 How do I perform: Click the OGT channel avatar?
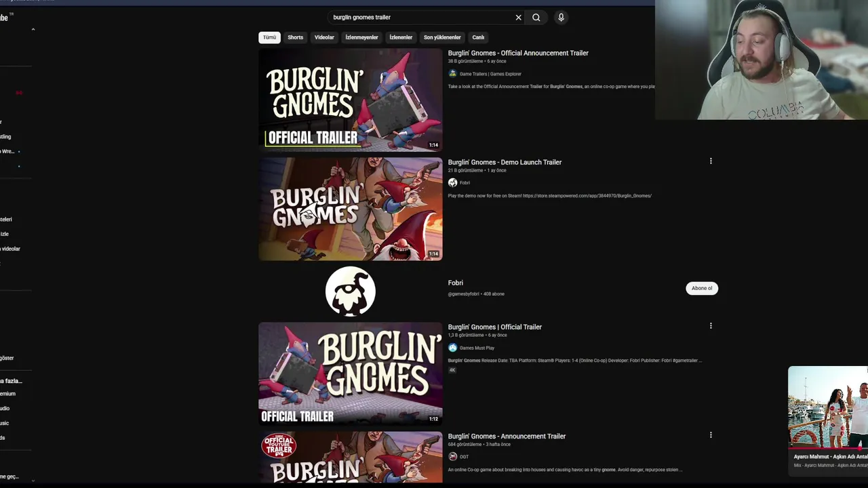pos(452,457)
